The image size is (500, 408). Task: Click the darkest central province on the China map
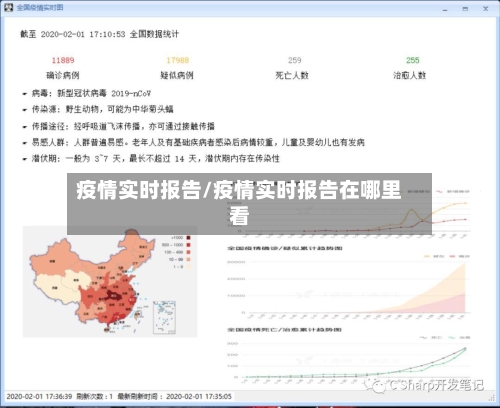click(114, 295)
